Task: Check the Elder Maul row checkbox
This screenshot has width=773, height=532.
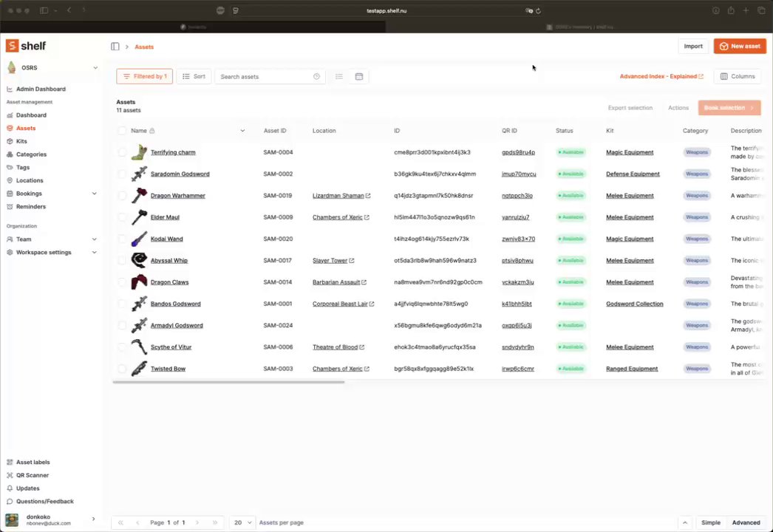Action: pos(122,217)
